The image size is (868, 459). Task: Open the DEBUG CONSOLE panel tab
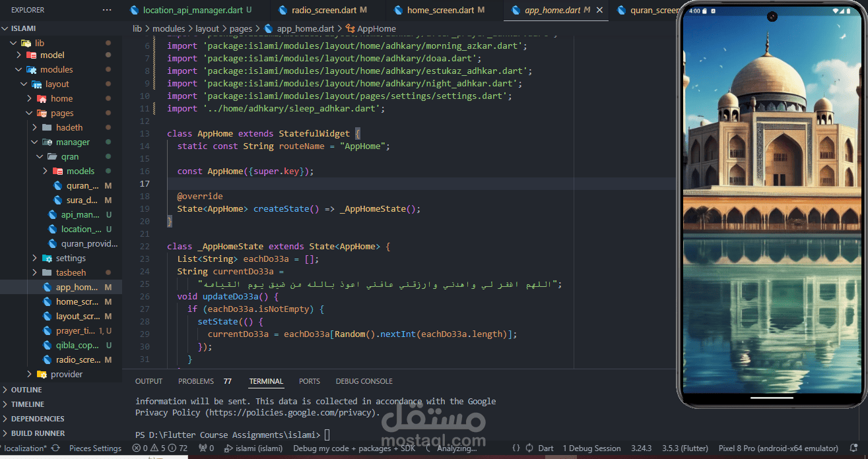(x=364, y=381)
